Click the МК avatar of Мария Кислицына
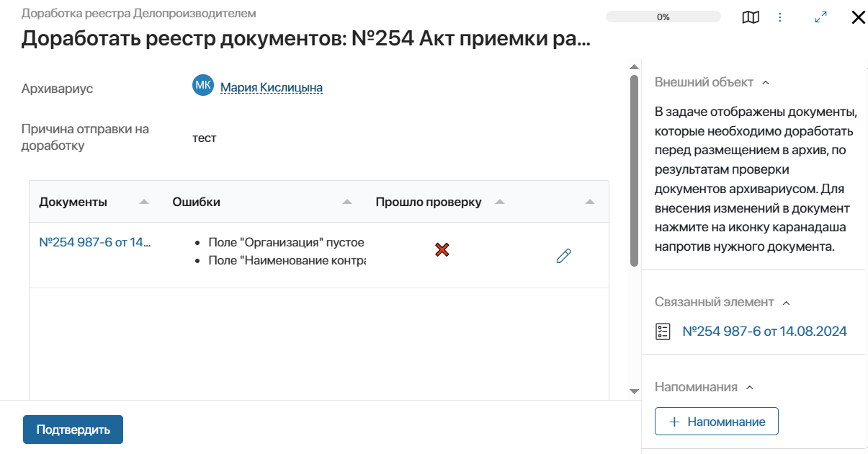The height and width of the screenshot is (454, 868). pyautogui.click(x=202, y=85)
